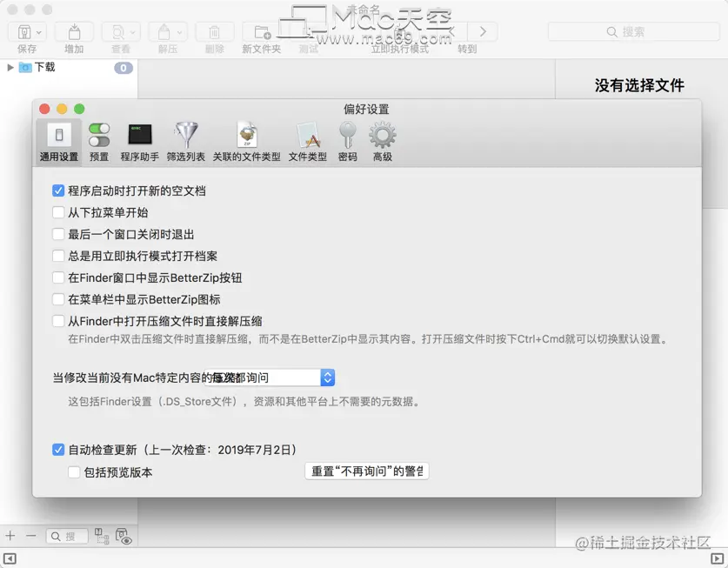
Task: Select the 筛选列表 funnel tab
Action: [x=186, y=142]
